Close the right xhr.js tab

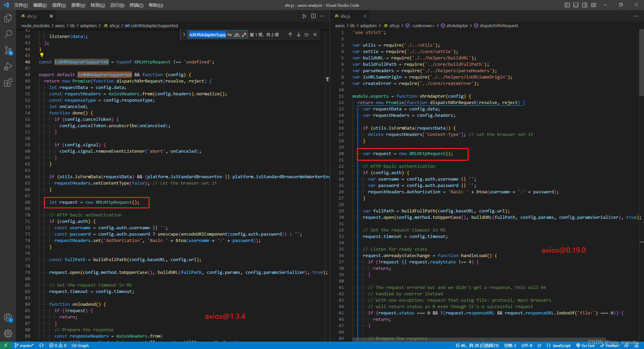tap(365, 16)
